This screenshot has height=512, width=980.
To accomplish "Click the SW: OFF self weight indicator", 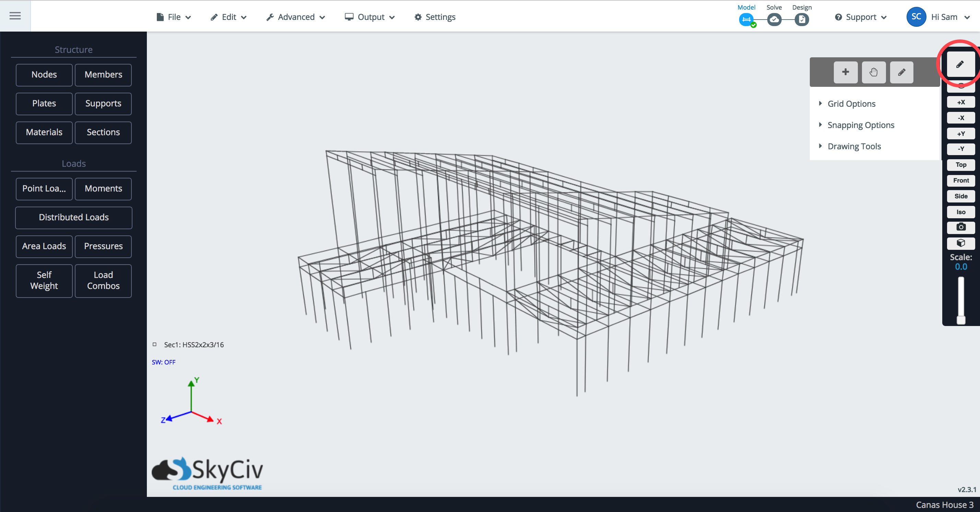I will click(164, 362).
